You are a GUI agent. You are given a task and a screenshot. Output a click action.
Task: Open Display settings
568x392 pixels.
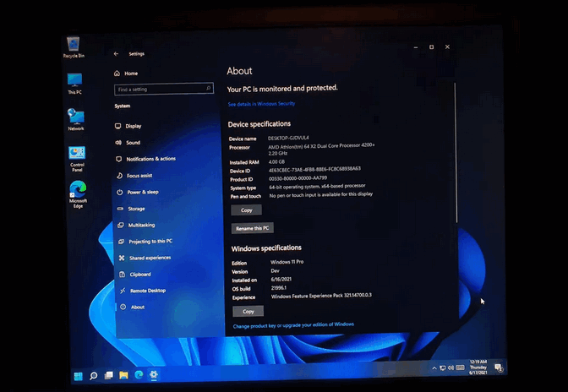[x=128, y=126]
